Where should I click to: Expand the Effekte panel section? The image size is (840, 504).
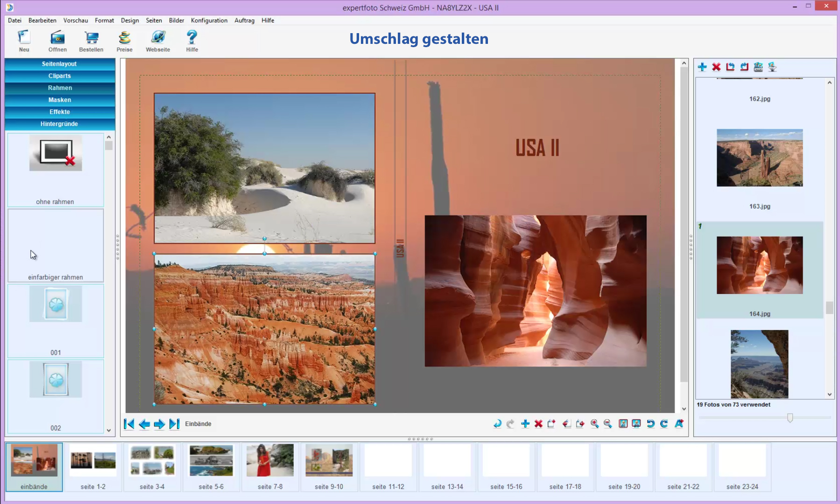point(60,112)
